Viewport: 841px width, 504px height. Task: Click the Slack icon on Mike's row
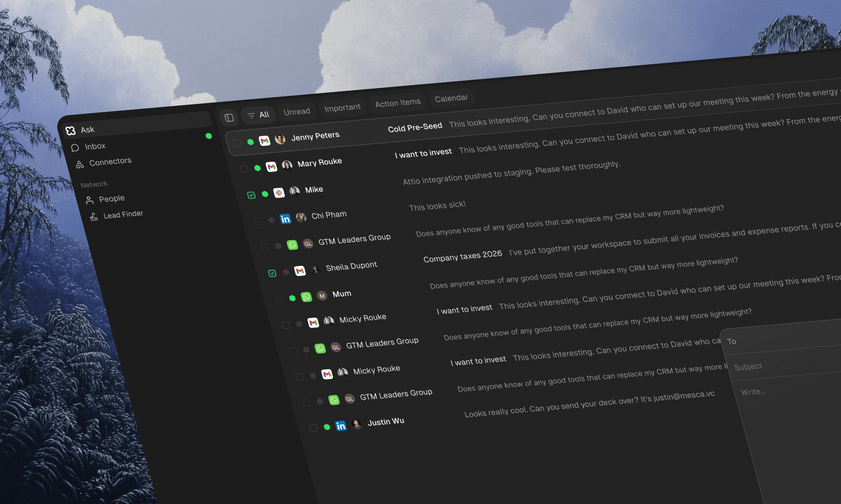(x=279, y=193)
